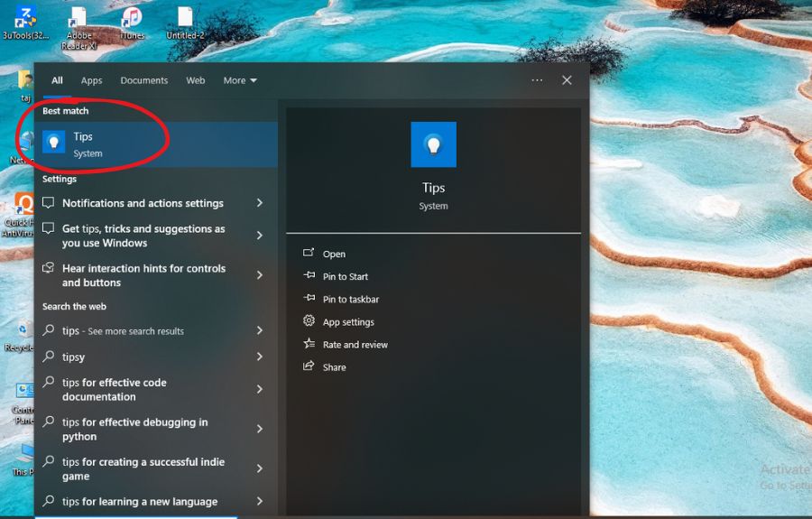Click the Pin to Start pin icon
This screenshot has height=519, width=812.
pyautogui.click(x=309, y=275)
